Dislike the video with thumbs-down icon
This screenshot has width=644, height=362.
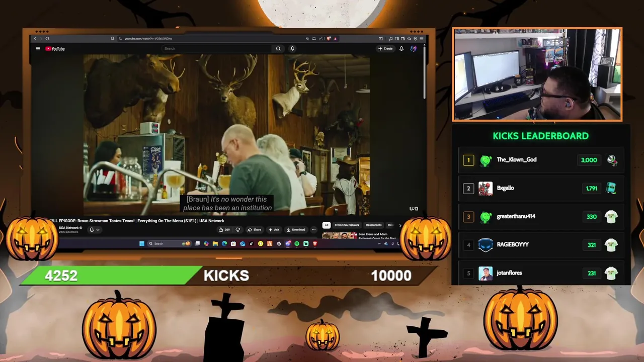click(238, 230)
